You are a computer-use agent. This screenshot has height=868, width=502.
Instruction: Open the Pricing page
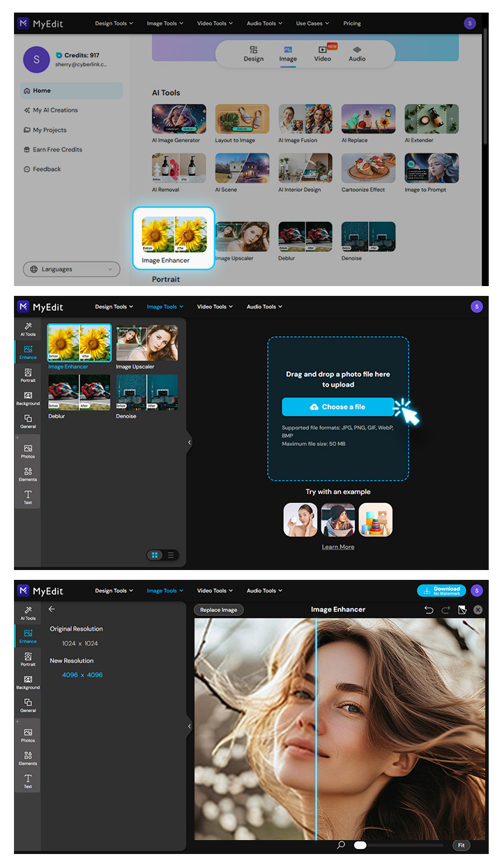[352, 23]
